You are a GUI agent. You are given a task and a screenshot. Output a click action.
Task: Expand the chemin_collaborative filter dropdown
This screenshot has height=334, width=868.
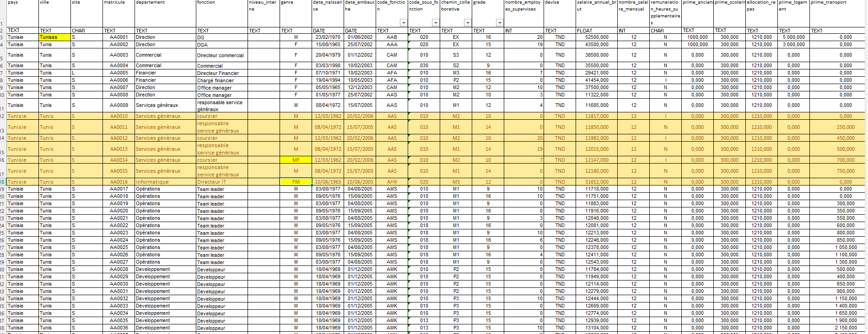tap(467, 23)
